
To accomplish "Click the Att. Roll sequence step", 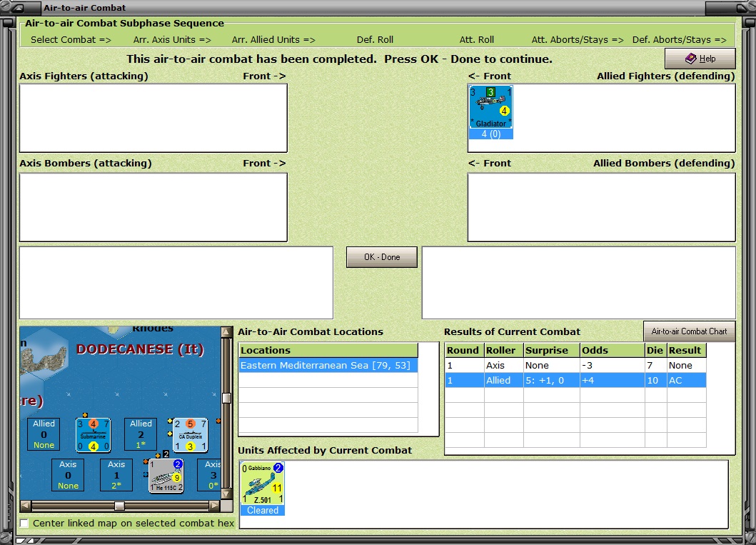I will coord(477,39).
